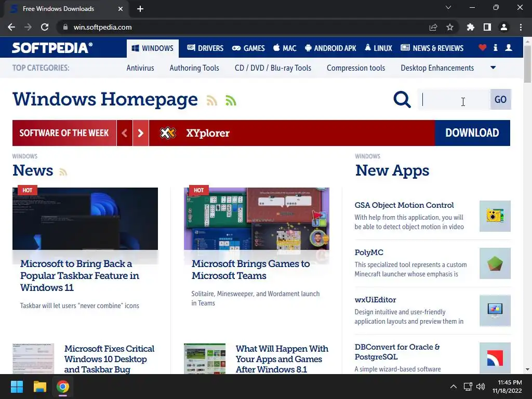Open Windows Start menu
This screenshot has width=532, height=399.
point(17,387)
